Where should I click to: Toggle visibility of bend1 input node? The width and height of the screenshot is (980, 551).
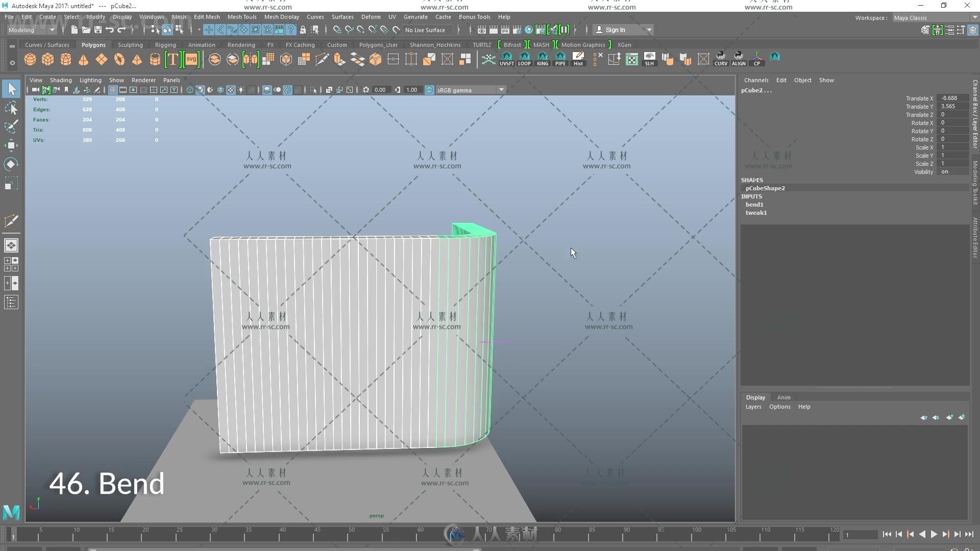[754, 205]
